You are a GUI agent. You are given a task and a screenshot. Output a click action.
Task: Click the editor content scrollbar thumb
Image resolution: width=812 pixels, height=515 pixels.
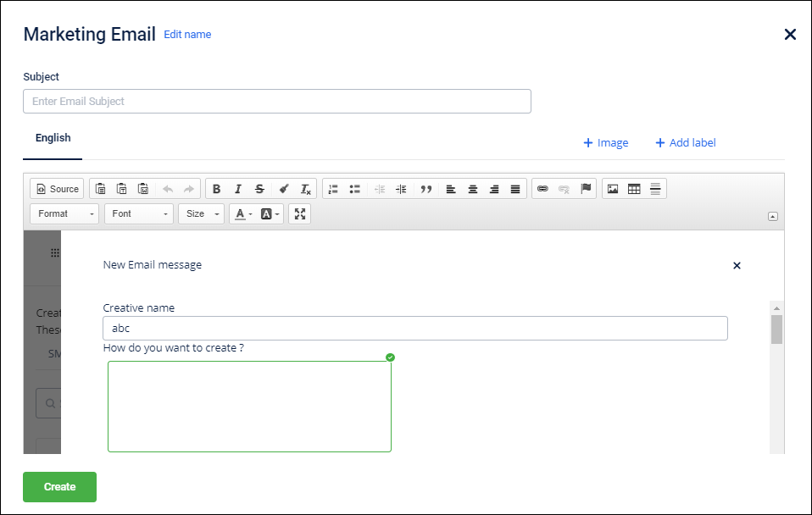tap(776, 329)
